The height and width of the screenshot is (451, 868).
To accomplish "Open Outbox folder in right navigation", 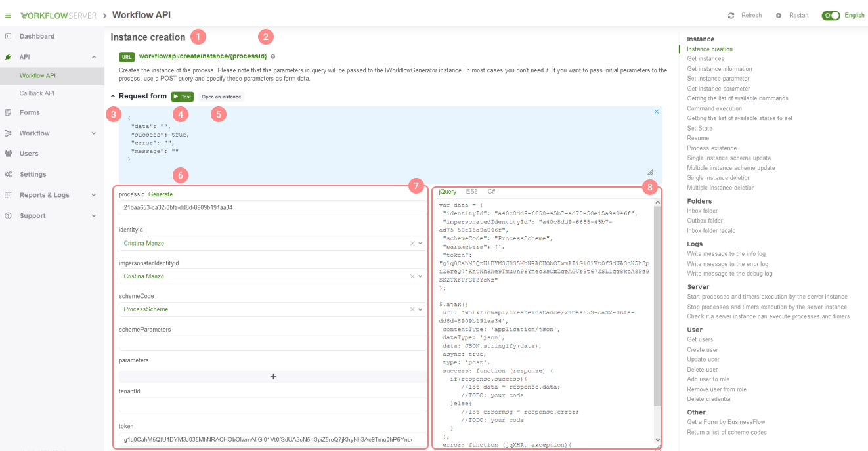I will coord(705,221).
